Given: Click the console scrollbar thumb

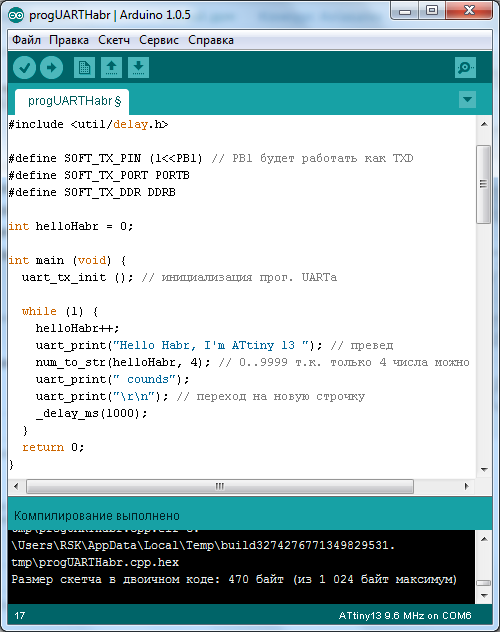Looking at the screenshot, I should [x=483, y=583].
